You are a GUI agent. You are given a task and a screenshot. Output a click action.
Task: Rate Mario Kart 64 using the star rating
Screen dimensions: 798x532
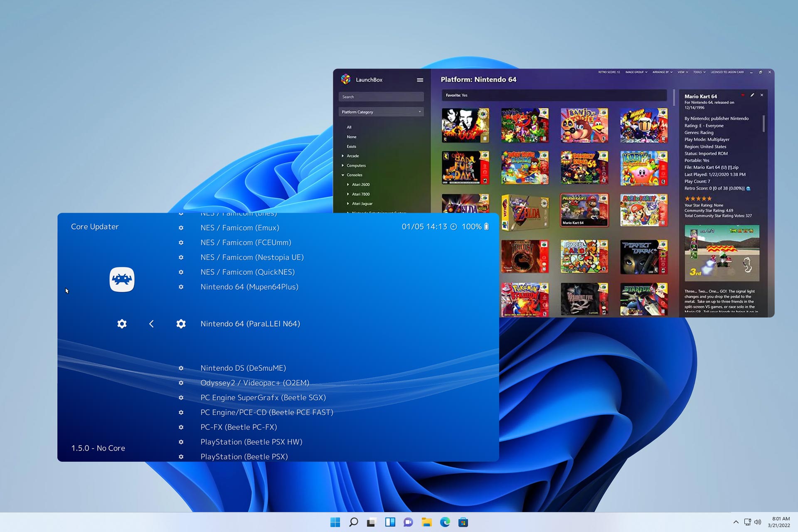pos(698,199)
